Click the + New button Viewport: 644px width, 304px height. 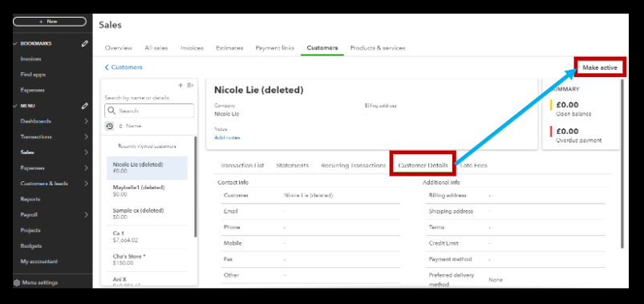pyautogui.click(x=50, y=22)
